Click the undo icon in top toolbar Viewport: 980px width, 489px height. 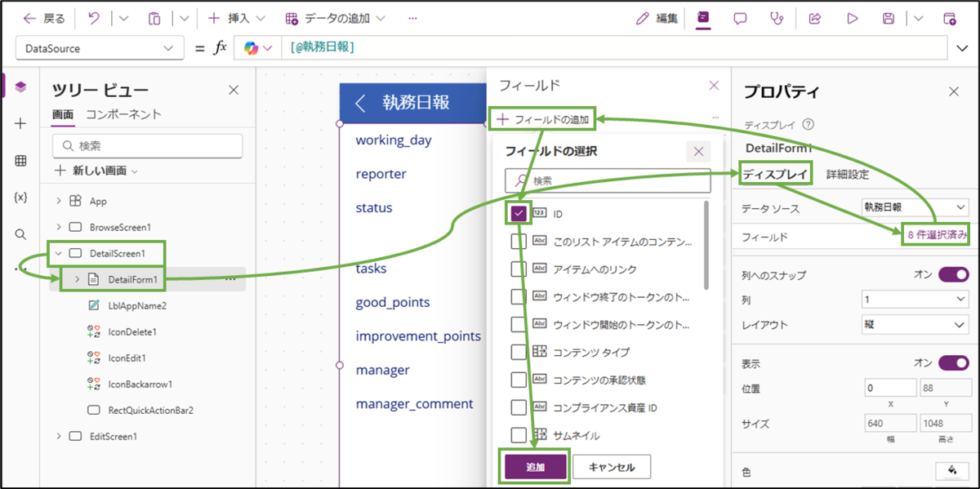[x=92, y=18]
